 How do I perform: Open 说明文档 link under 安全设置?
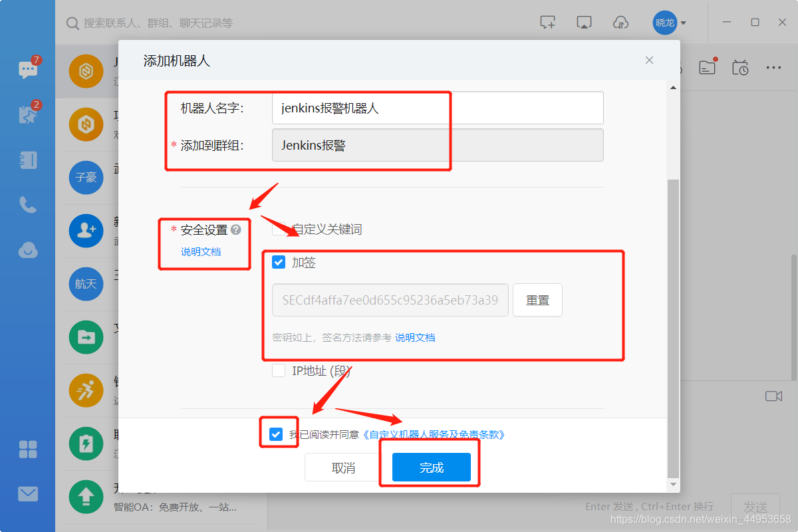[201, 252]
